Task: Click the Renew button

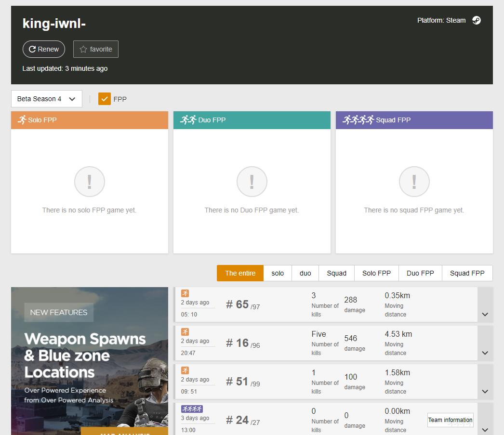Action: (x=44, y=49)
